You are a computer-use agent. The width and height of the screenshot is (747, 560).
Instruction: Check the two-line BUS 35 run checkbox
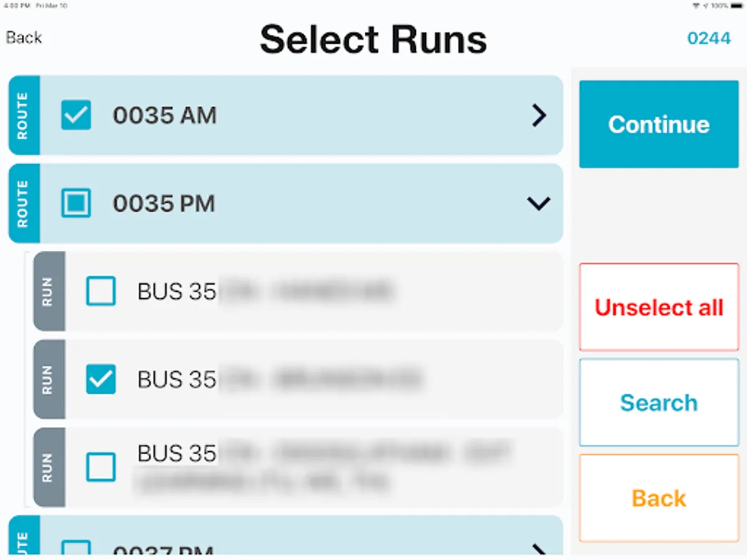tap(101, 468)
